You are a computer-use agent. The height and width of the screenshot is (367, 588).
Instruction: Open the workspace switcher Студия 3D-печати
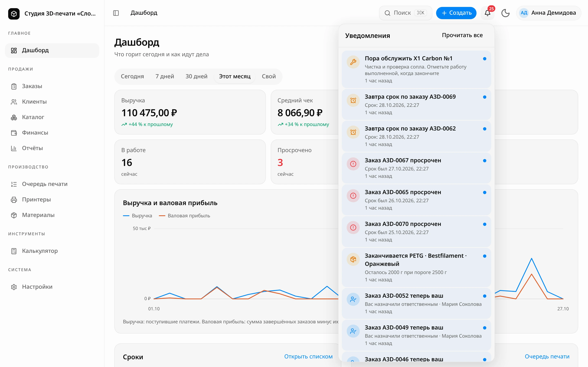point(52,13)
